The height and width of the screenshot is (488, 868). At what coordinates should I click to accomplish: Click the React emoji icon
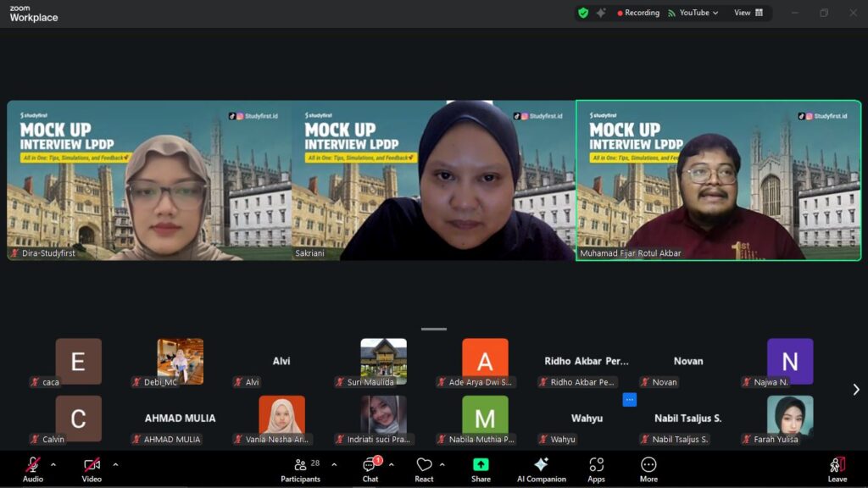click(x=424, y=469)
